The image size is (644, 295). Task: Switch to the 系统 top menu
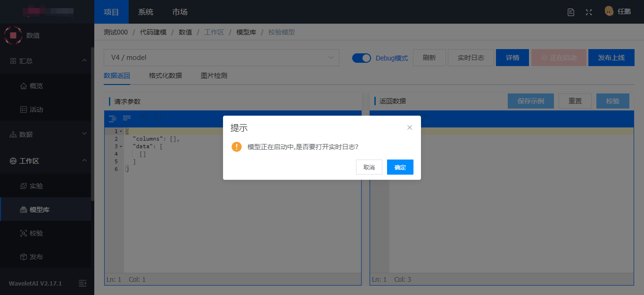point(146,12)
